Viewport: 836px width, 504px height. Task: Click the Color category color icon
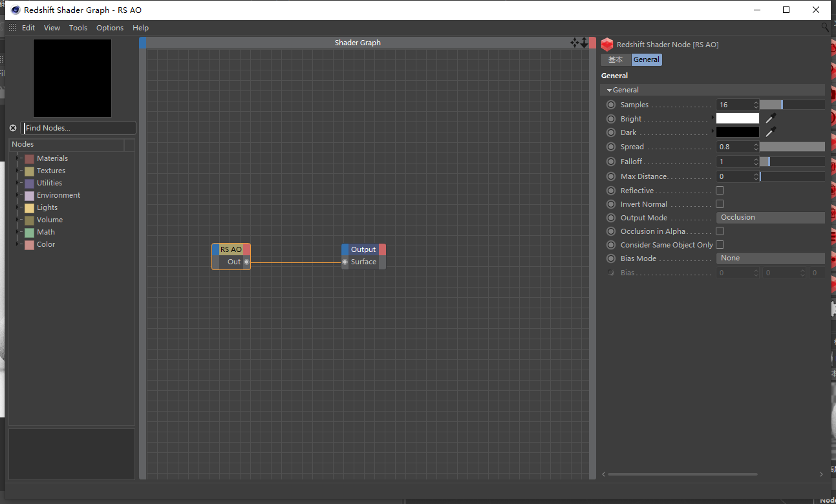click(x=29, y=245)
